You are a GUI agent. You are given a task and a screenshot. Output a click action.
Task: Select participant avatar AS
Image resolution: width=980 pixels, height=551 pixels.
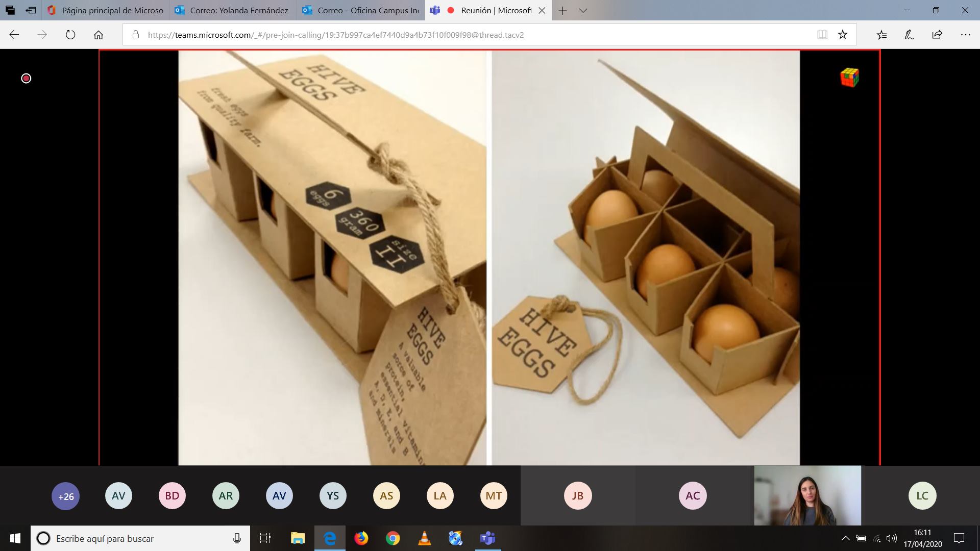point(386,495)
